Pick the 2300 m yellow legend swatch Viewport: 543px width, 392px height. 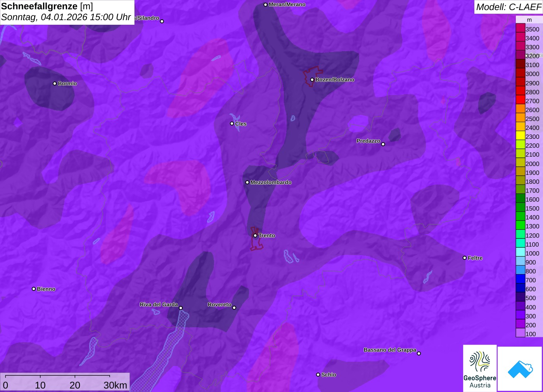pyautogui.click(x=520, y=136)
